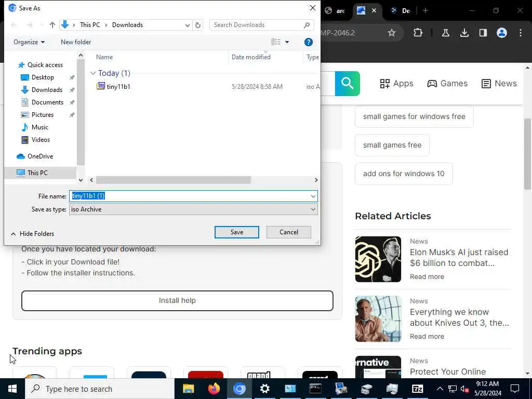Image resolution: width=532 pixels, height=399 pixels.
Task: Click navigation pane scroll down arrow
Action: (81, 180)
